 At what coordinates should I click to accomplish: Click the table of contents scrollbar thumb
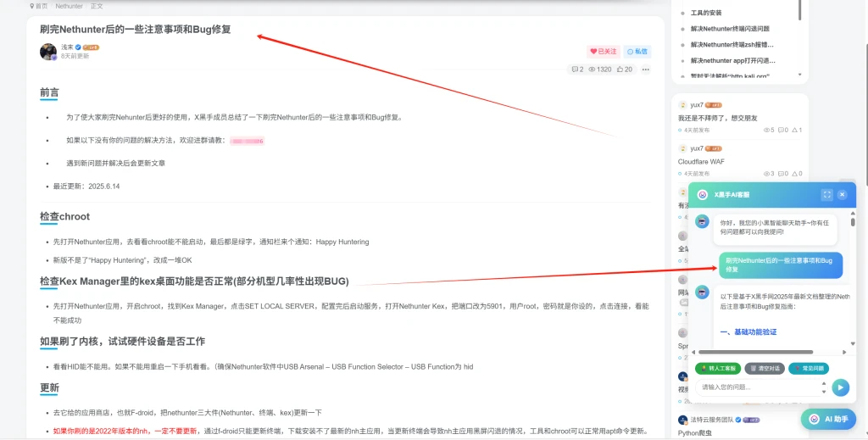tap(799, 10)
